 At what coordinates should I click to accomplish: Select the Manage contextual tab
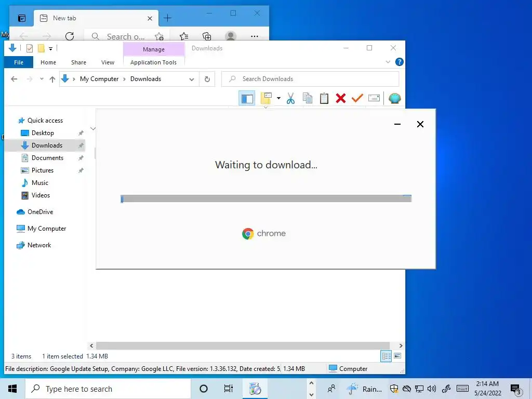tap(154, 49)
